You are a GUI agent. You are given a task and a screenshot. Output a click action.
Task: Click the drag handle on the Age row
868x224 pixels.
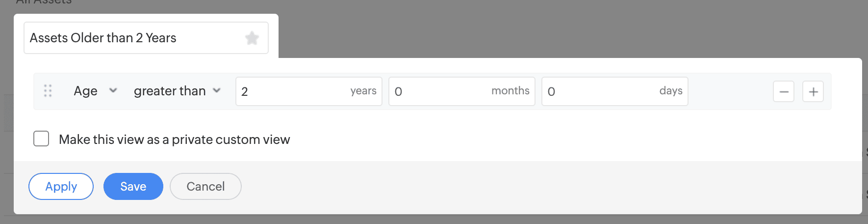click(48, 91)
